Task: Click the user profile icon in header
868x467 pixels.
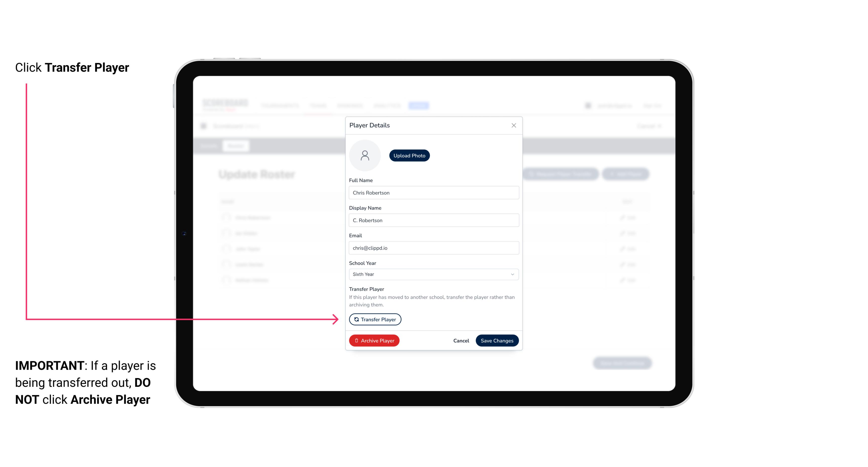Action: click(x=588, y=105)
